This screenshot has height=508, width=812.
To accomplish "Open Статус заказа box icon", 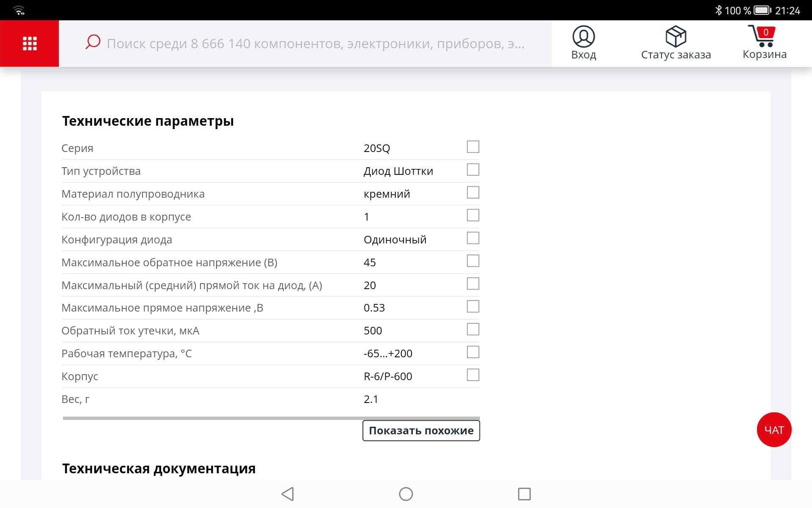I will (x=675, y=37).
